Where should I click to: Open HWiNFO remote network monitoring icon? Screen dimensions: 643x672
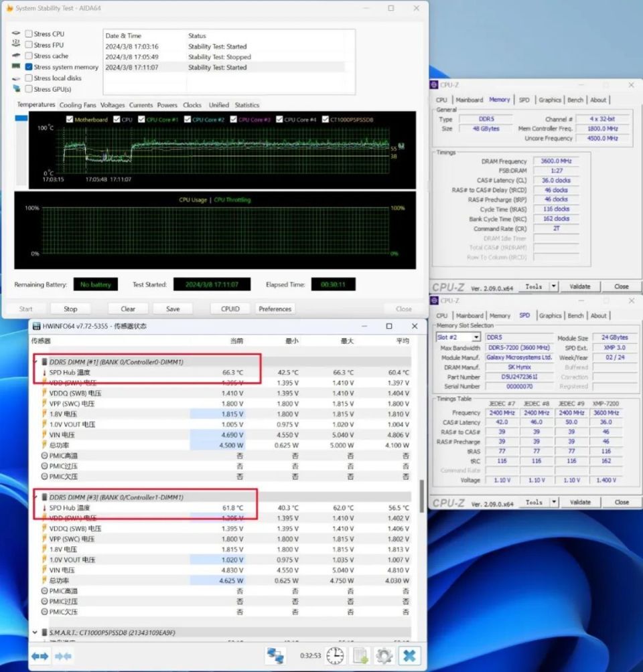(x=275, y=655)
